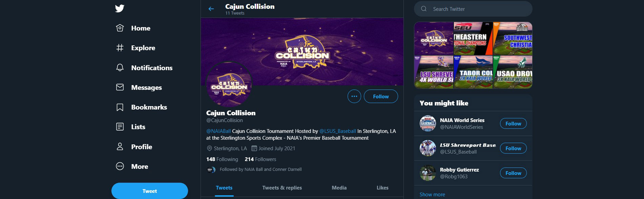Switch to the Media tab
Viewport: 644px width, 199px height.
pyautogui.click(x=339, y=188)
